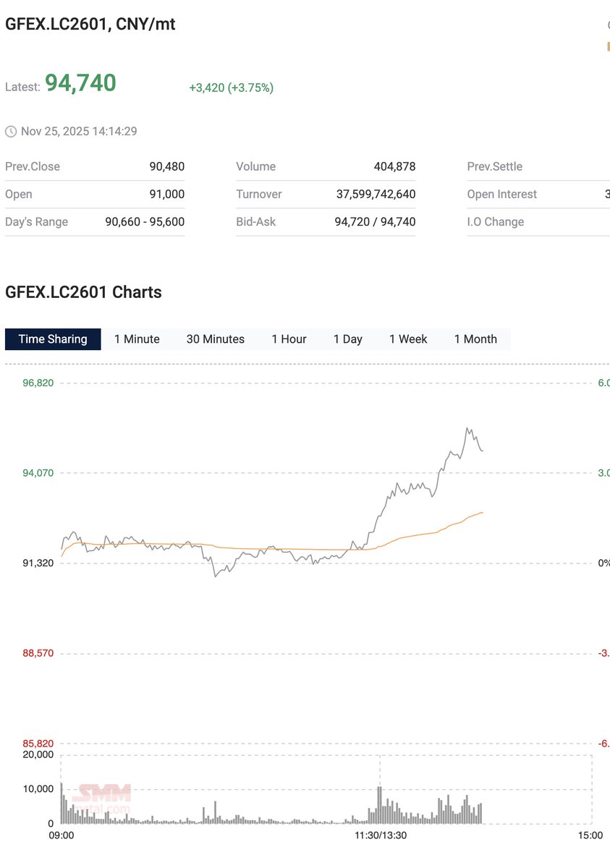Click the latest price 94,740
The width and height of the screenshot is (610, 868).
(80, 82)
